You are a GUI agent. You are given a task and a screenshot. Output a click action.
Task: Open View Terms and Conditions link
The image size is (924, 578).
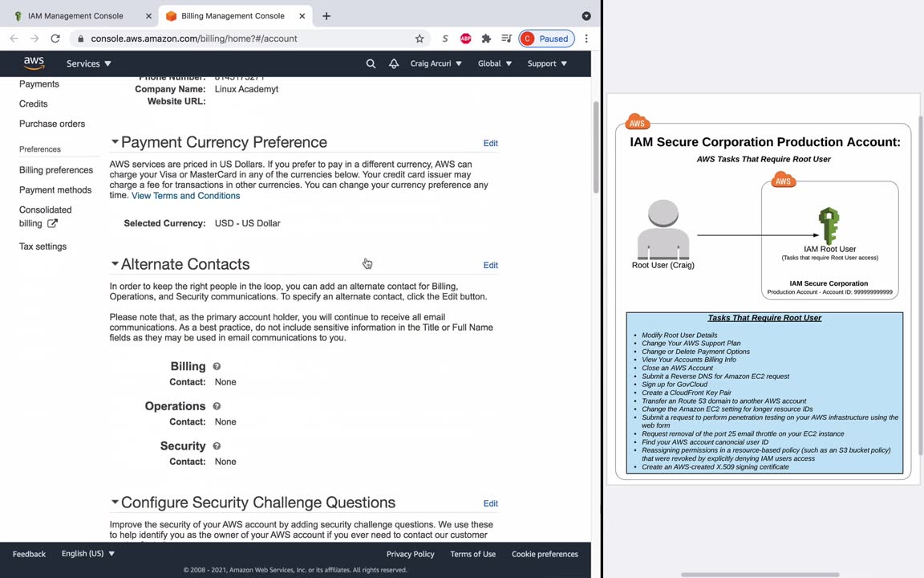coord(185,196)
